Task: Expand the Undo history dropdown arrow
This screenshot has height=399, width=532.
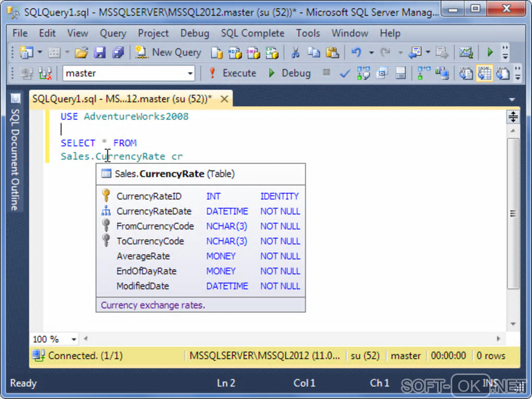Action: 371,53
